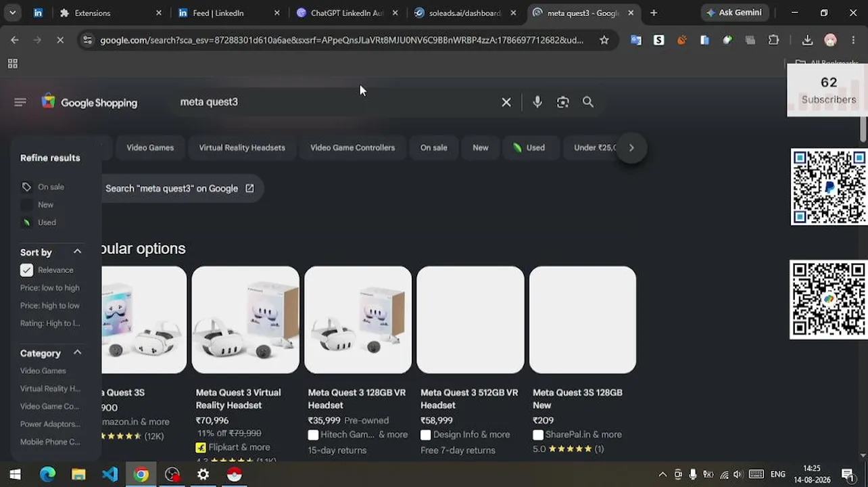Switch to the pinned LinkedIn tab
Image resolution: width=868 pixels, height=487 pixels.
click(38, 13)
